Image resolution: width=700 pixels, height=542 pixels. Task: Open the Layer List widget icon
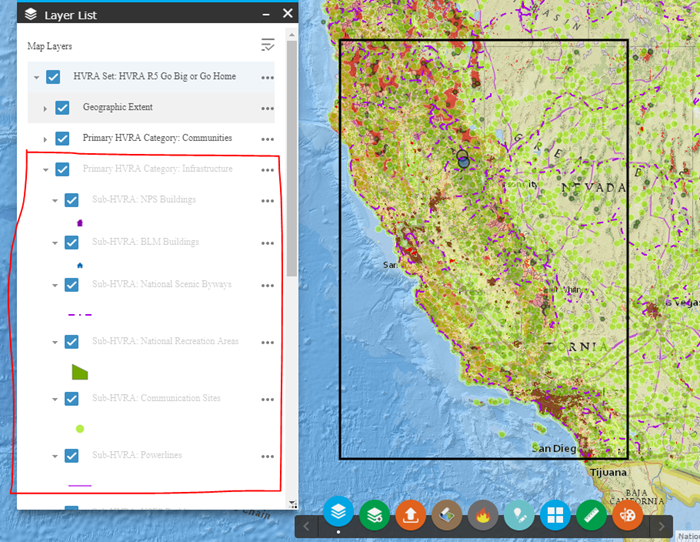338,512
